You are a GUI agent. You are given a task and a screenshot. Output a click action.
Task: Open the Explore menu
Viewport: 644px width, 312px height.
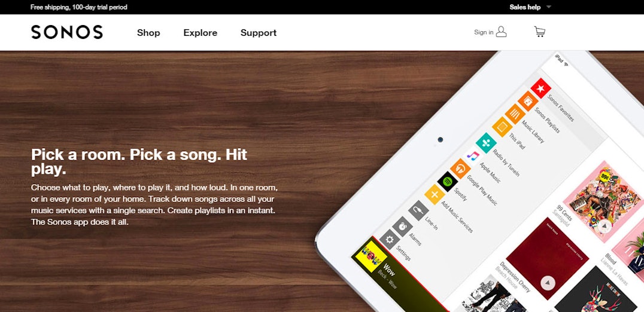pyautogui.click(x=201, y=33)
